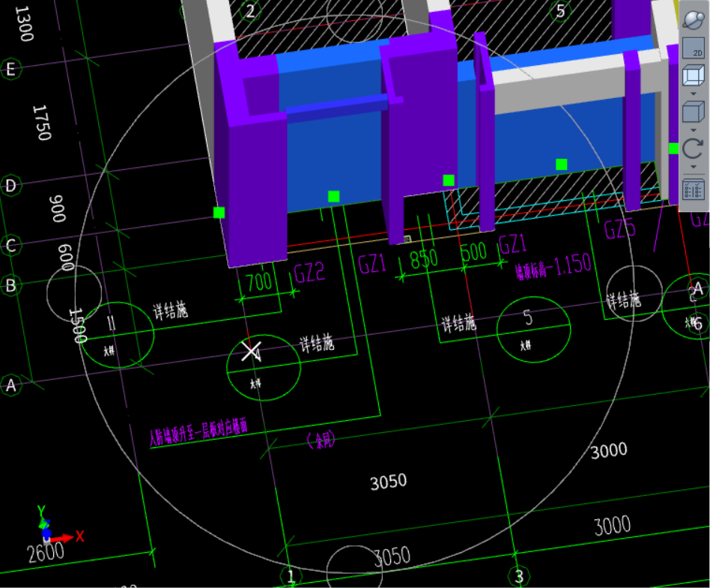Select the 1300 vertical dimension text
Image resolution: width=710 pixels, height=588 pixels.
pos(24,23)
